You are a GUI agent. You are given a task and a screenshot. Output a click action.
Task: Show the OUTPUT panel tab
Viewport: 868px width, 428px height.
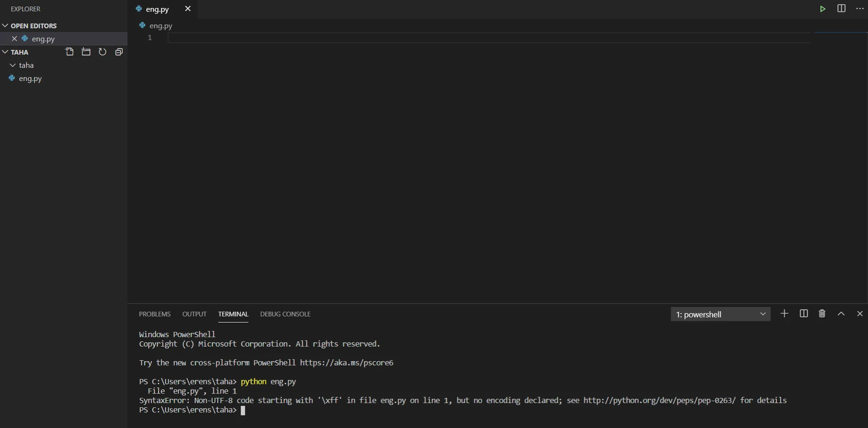tap(194, 314)
